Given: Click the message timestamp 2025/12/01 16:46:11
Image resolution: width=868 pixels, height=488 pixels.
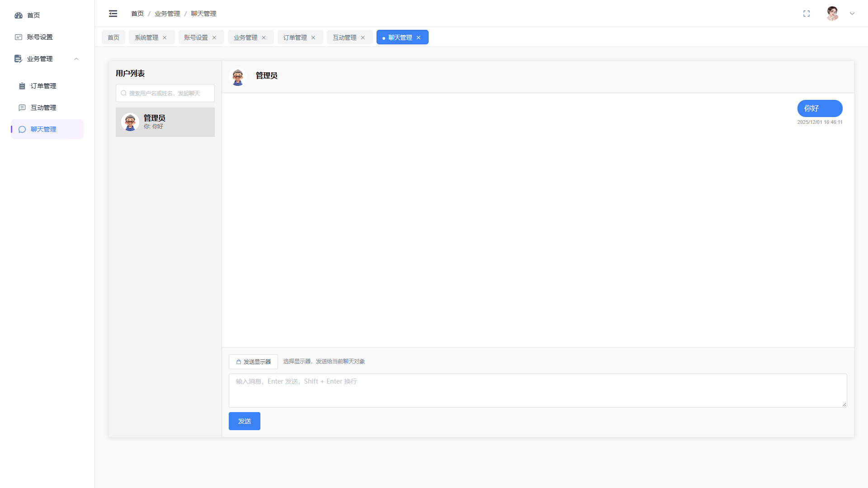Looking at the screenshot, I should pos(820,122).
